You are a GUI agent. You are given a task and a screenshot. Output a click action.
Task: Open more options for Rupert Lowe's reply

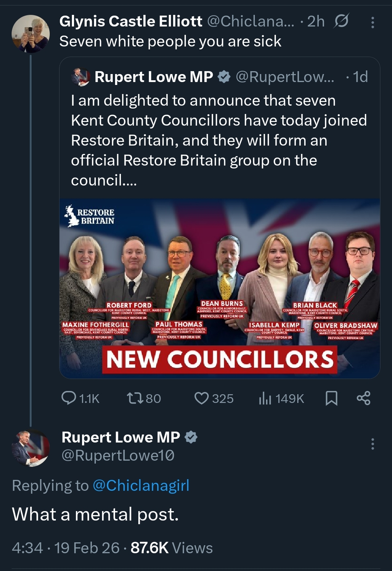(372, 444)
